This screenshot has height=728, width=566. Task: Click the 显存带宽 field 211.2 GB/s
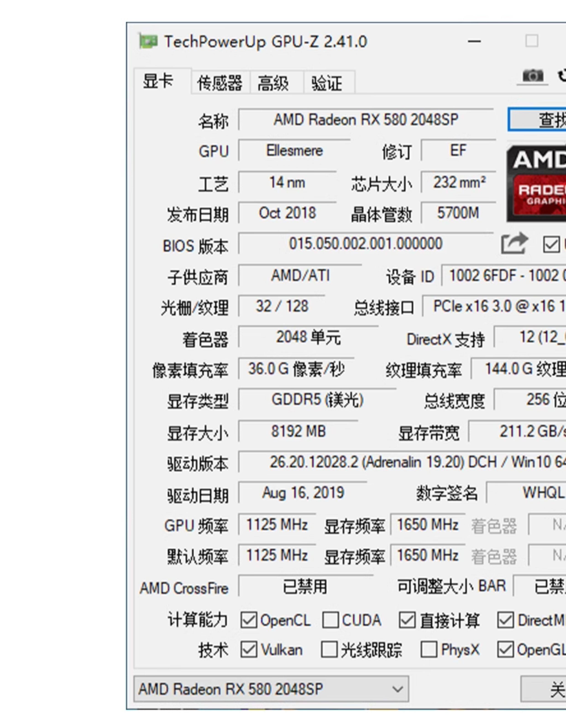pos(517,431)
